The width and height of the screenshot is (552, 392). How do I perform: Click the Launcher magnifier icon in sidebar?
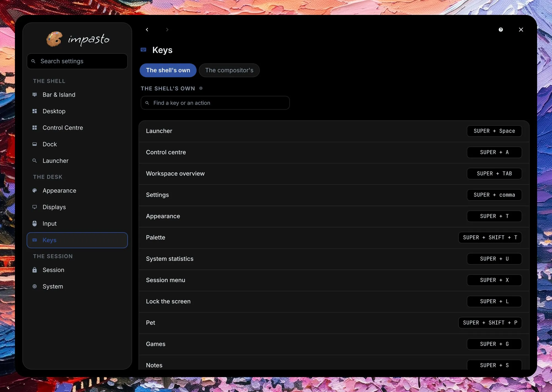coord(34,161)
